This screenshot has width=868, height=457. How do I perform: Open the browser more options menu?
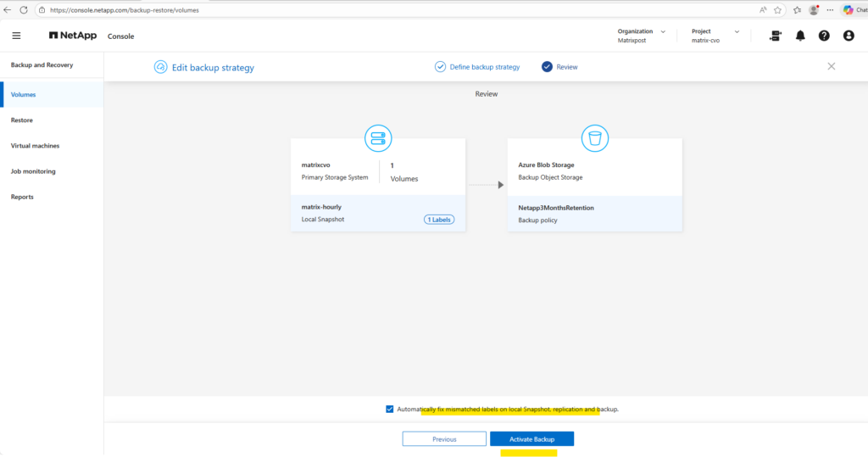(x=829, y=9)
